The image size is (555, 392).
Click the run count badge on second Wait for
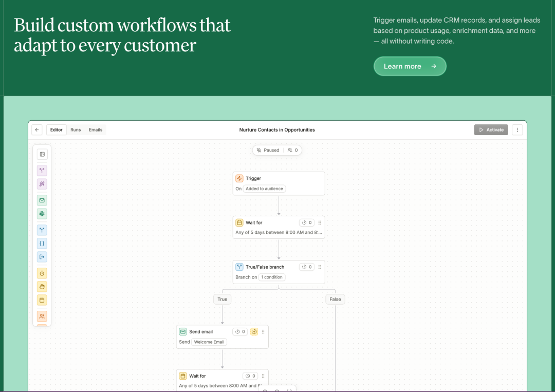point(250,376)
